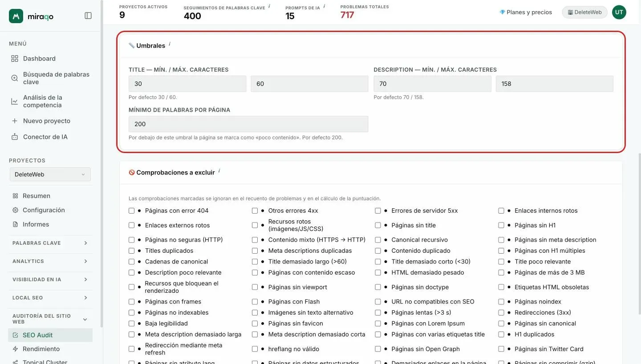Exclude Errores de servidor 5xx check

pos(378,211)
